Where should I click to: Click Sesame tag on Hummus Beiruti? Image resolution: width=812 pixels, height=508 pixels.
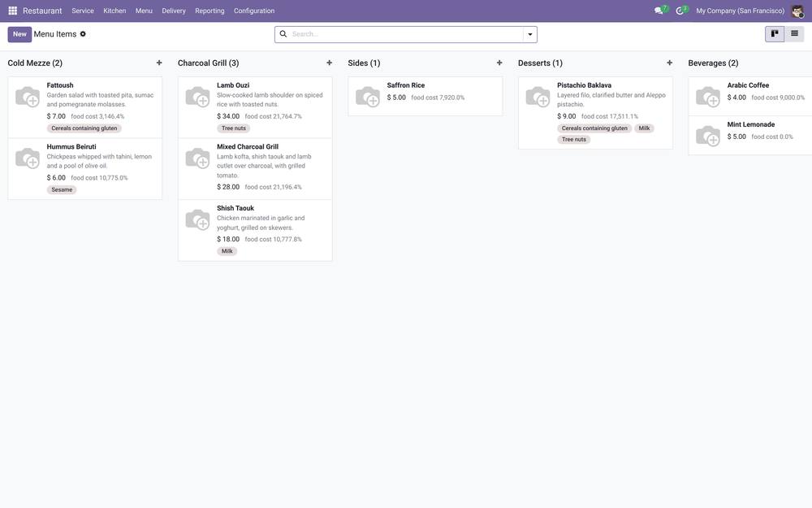pos(62,189)
